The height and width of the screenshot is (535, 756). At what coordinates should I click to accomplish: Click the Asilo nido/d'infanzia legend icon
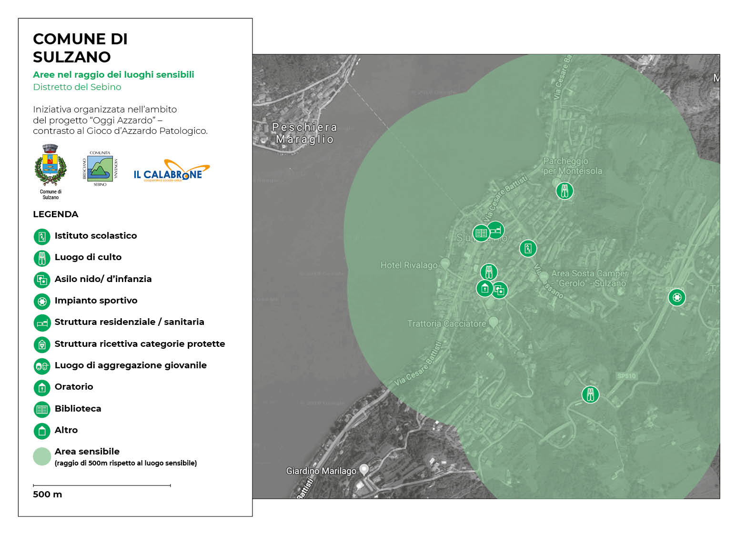[x=42, y=280]
